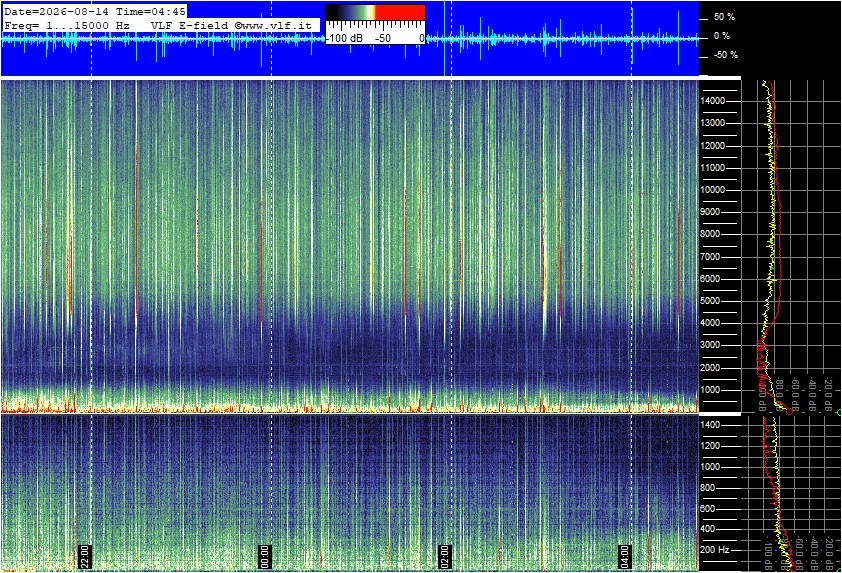Click the 0 % amplitude axis label
The width and height of the screenshot is (842, 573).
pyautogui.click(x=722, y=36)
